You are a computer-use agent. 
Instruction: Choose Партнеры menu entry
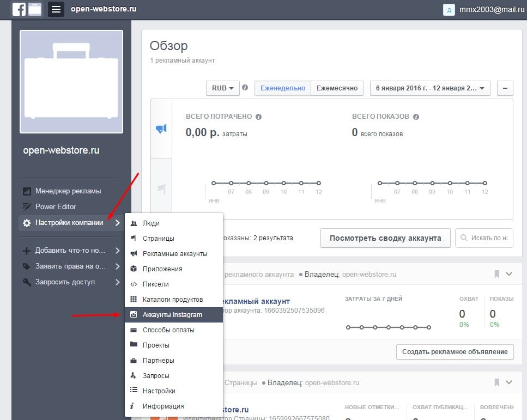(x=174, y=361)
